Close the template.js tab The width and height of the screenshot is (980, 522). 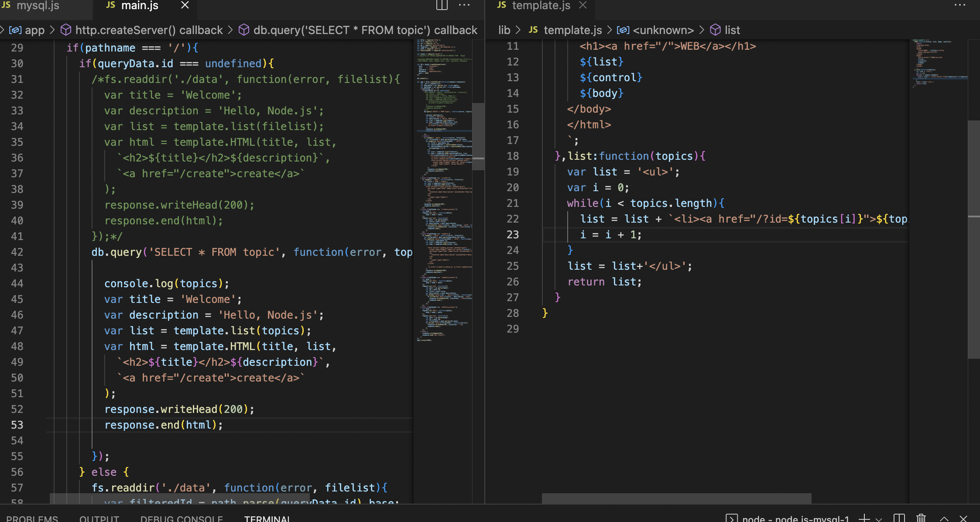pyautogui.click(x=583, y=5)
